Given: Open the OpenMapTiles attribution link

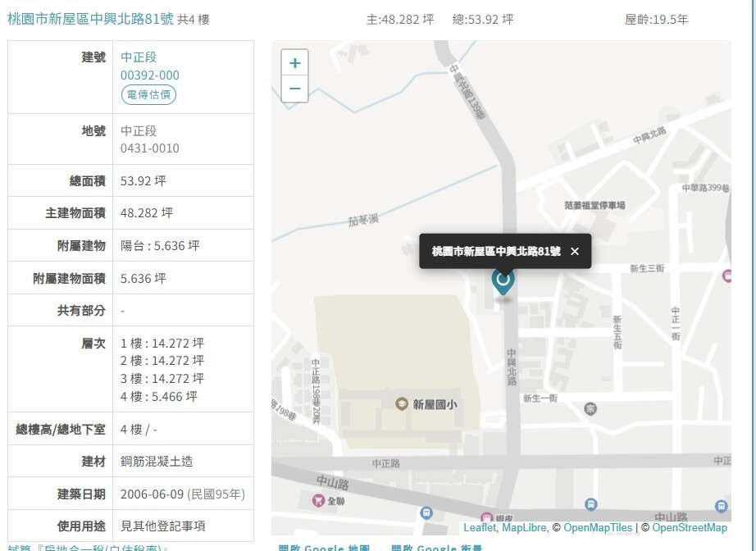Looking at the screenshot, I should [x=598, y=528].
